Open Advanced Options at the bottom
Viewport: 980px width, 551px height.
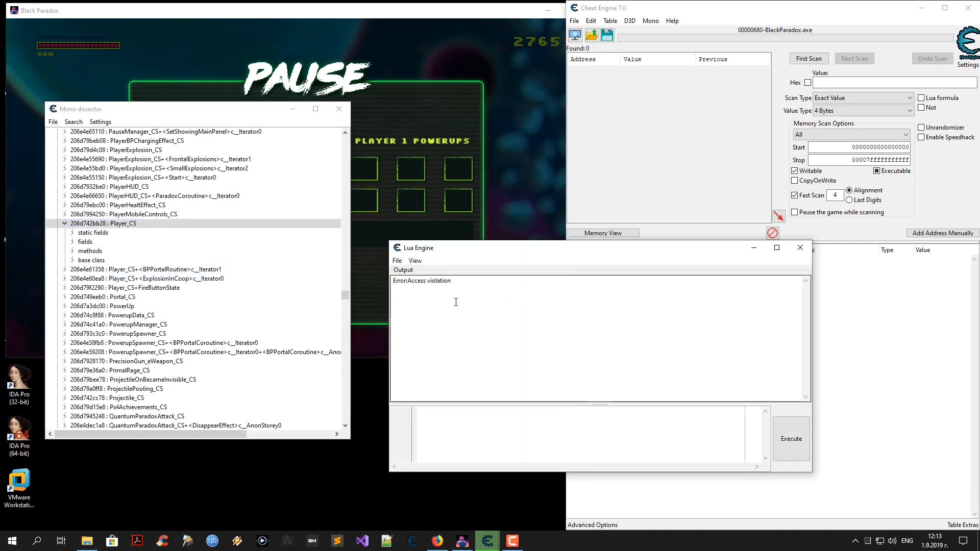[592, 525]
